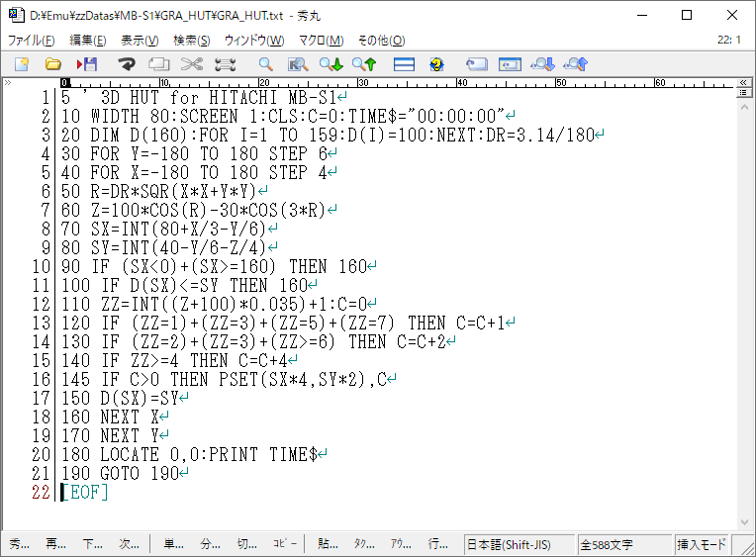Click the search-down icon with blue arrow
The height and width of the screenshot is (557, 756).
pyautogui.click(x=543, y=64)
